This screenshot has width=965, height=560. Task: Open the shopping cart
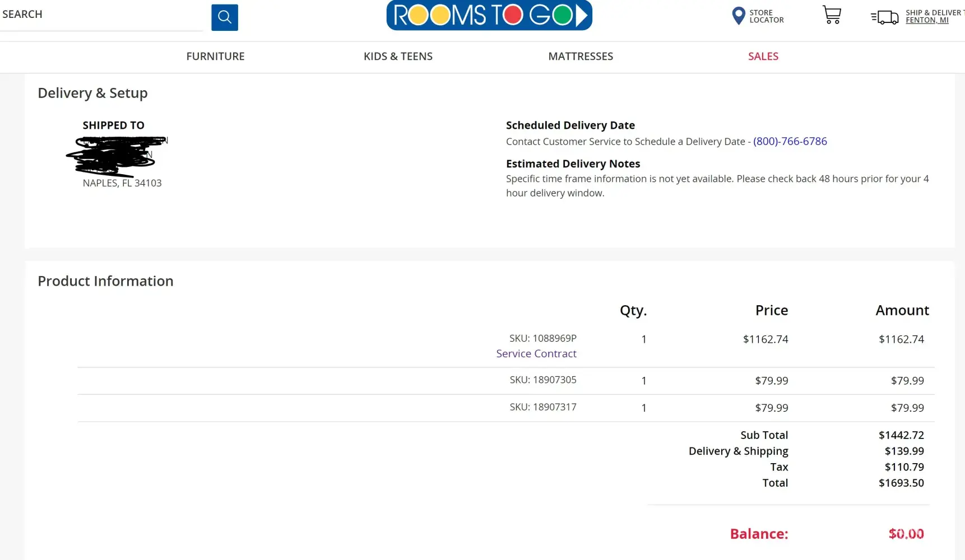832,15
